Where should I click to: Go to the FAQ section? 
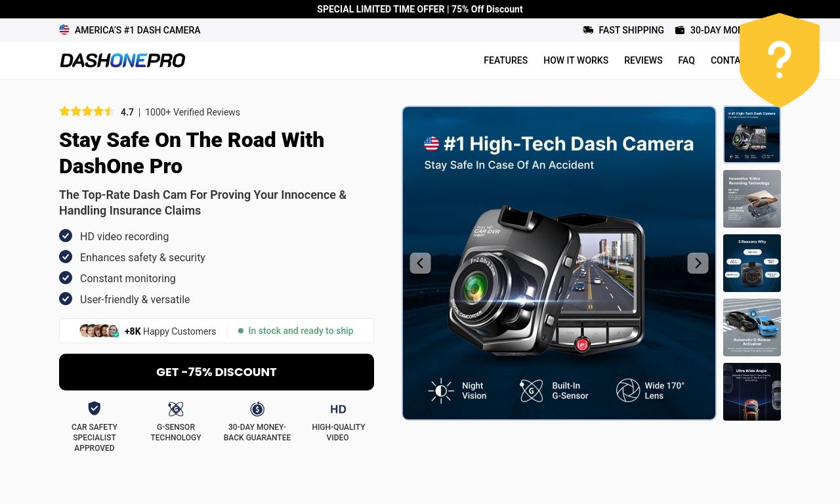click(x=686, y=60)
